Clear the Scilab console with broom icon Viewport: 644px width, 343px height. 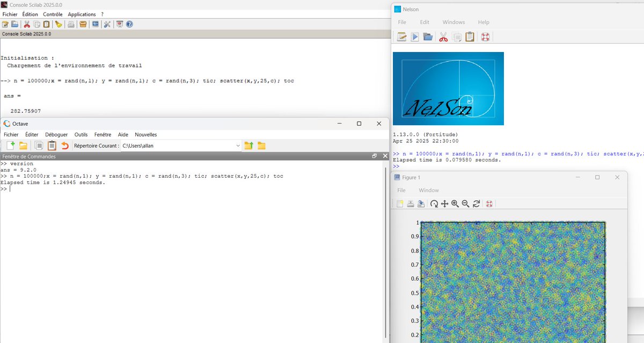click(x=58, y=24)
